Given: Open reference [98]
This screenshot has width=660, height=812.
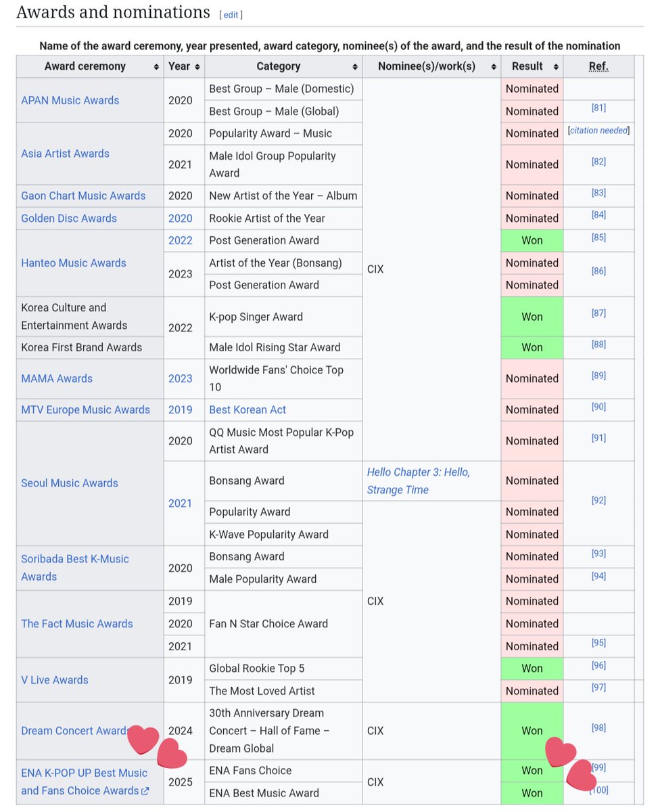Looking at the screenshot, I should point(598,727).
